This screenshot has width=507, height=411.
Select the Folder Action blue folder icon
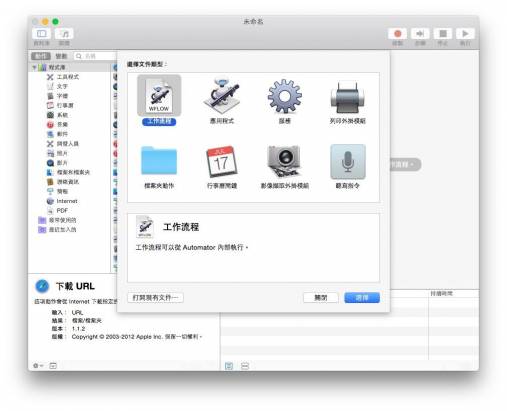pyautogui.click(x=159, y=161)
